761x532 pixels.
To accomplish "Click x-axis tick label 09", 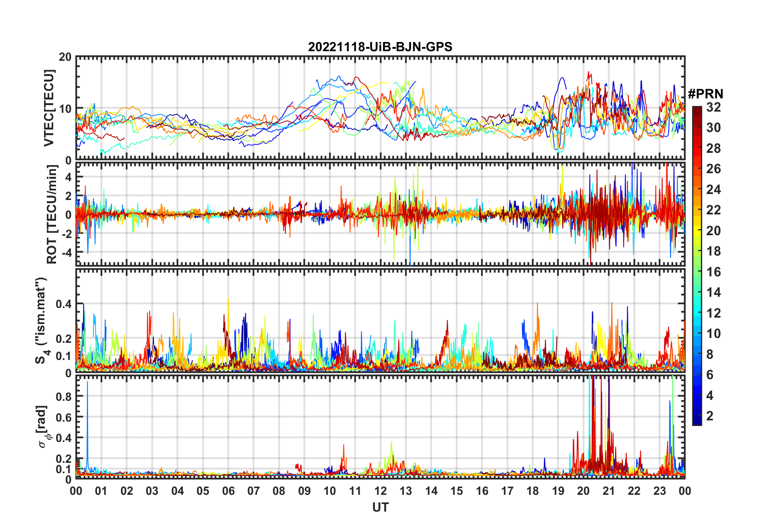I will coord(304,491).
